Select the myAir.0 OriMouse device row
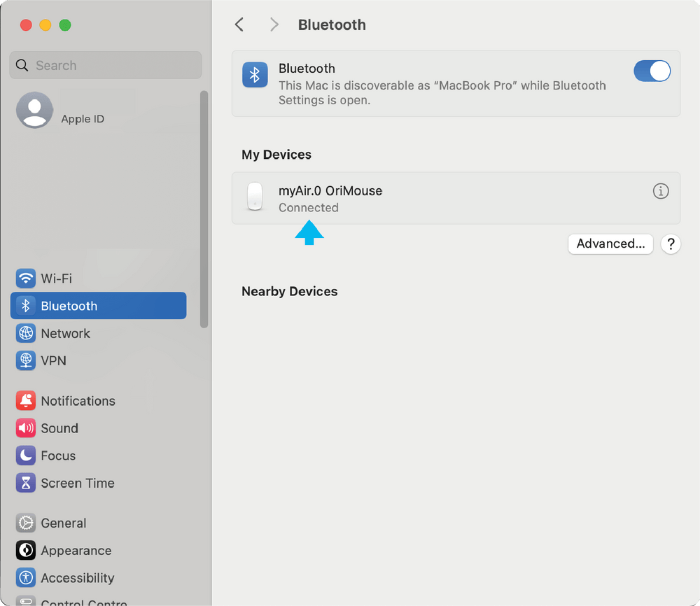 coord(455,198)
